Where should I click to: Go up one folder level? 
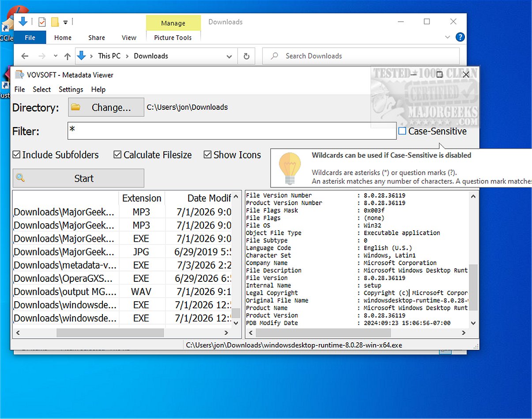coord(67,56)
